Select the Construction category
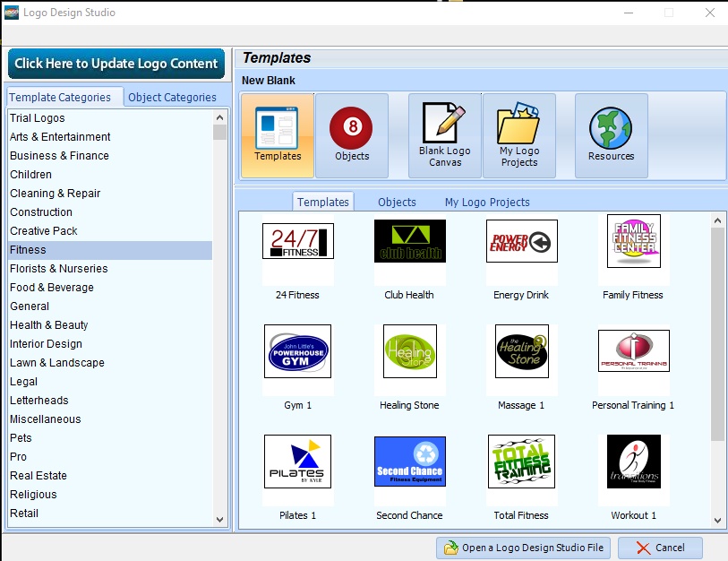 coord(110,212)
